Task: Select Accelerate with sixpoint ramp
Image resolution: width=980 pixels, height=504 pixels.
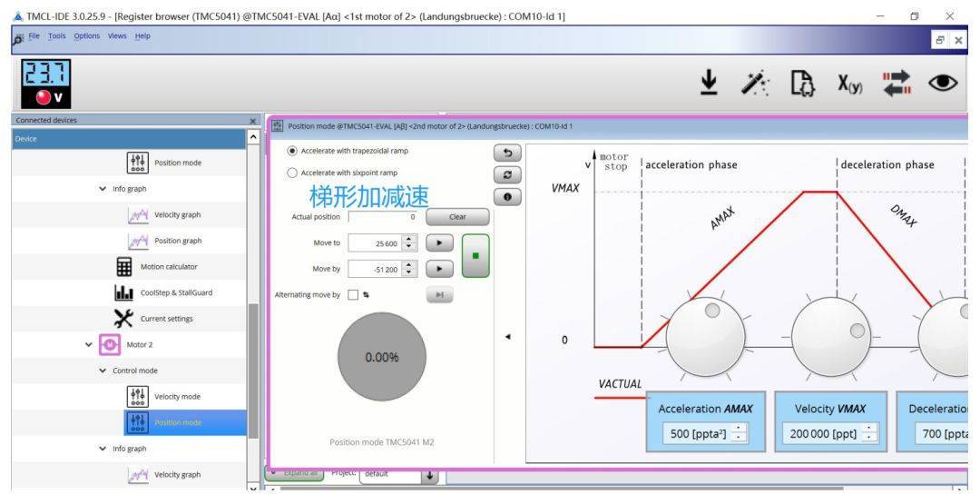Action: pos(292,173)
